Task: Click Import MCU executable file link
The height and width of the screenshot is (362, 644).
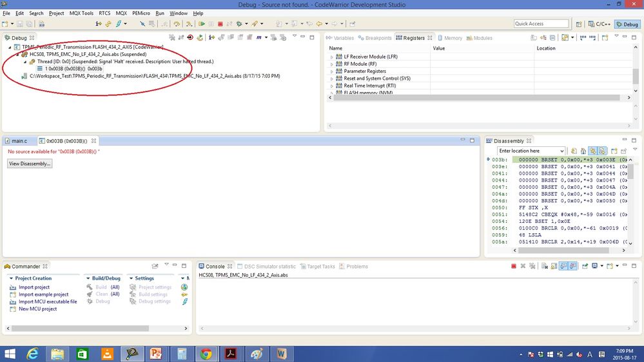Action: point(48,301)
